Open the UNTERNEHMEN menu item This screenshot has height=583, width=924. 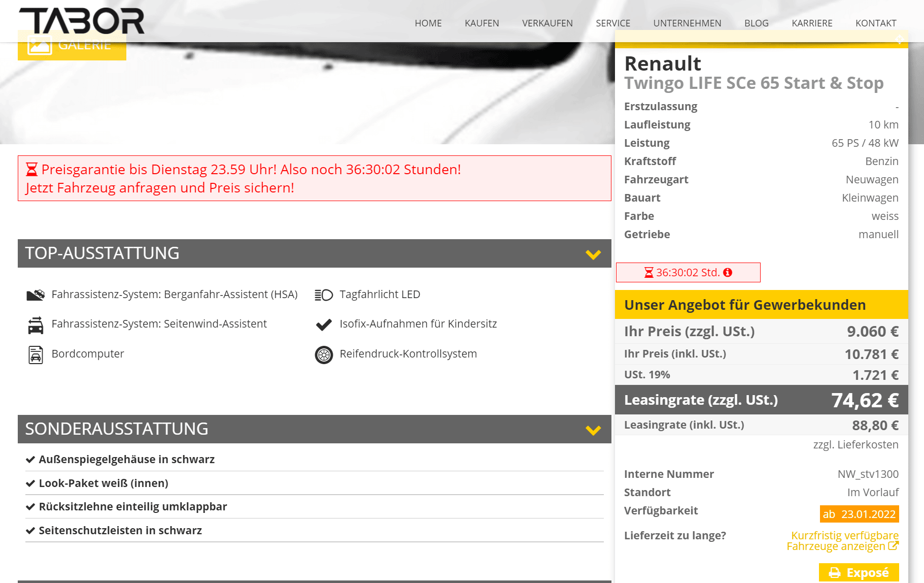687,23
